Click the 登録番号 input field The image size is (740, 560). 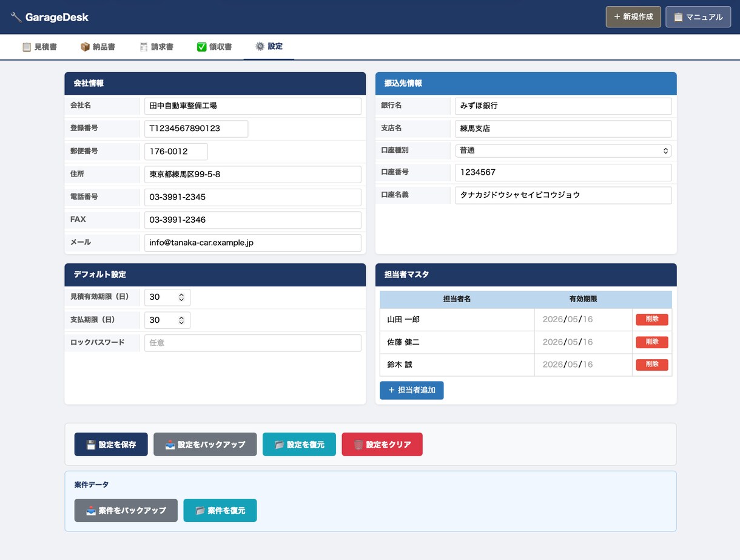coord(197,129)
